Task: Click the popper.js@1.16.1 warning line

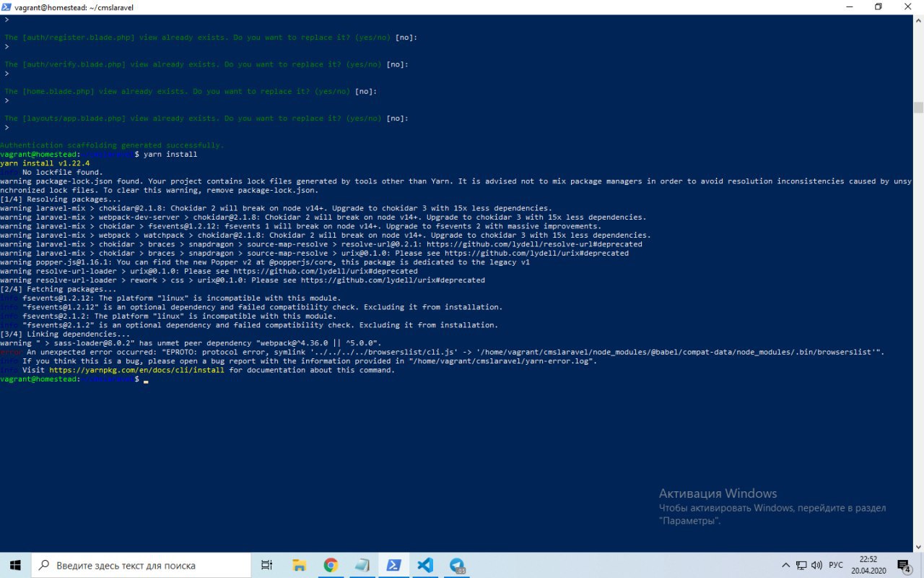Action: (265, 262)
